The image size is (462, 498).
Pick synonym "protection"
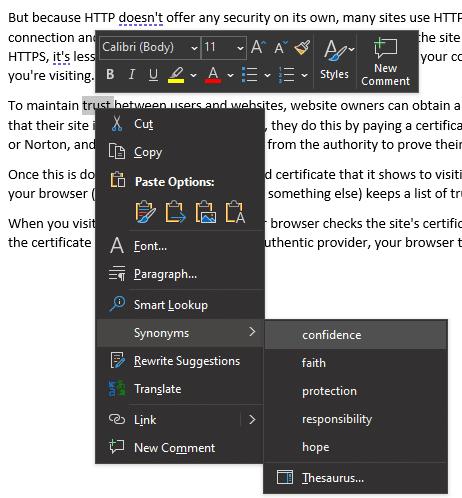pyautogui.click(x=355, y=391)
